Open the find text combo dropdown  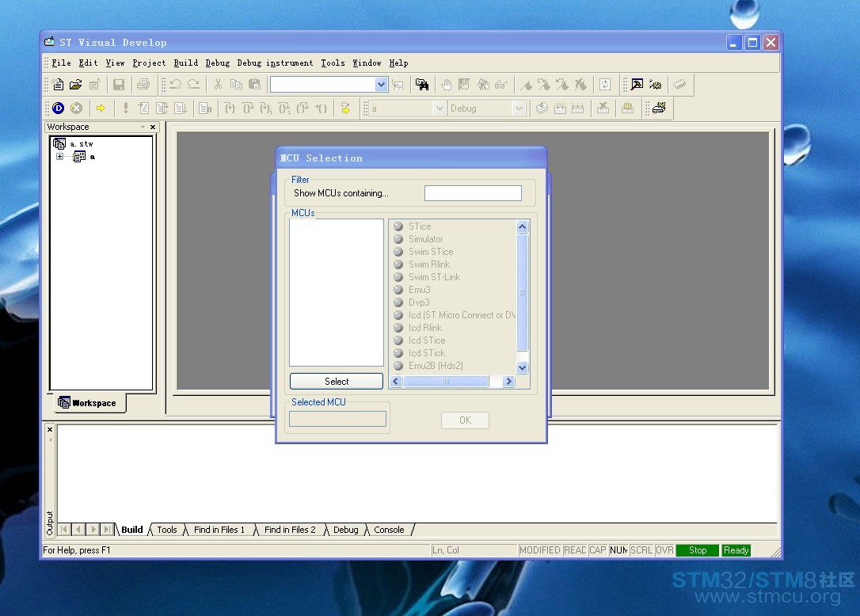coord(381,85)
